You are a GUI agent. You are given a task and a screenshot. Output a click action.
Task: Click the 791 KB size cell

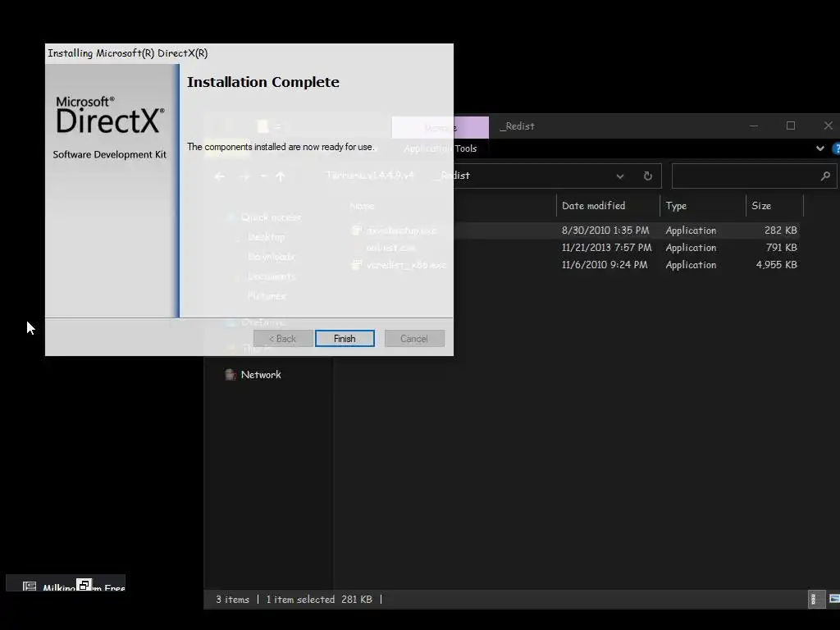(x=782, y=248)
